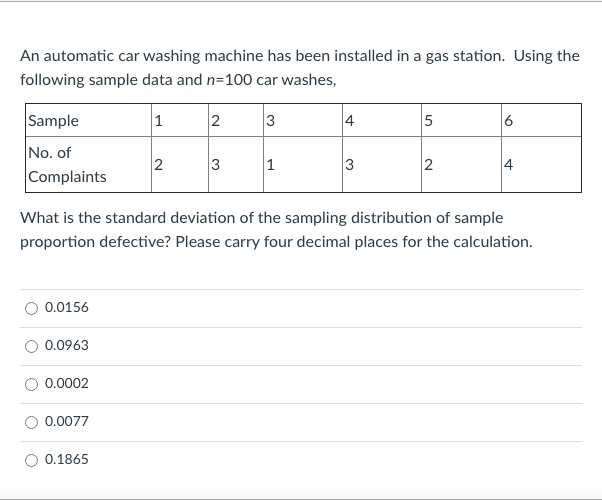
Task: Click the 0.0156 answer label text
Action: tap(67, 307)
